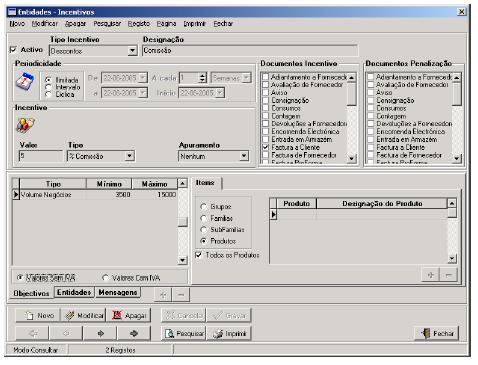The image size is (478, 365).
Task: Select the Produtos radio button
Action: (203, 241)
